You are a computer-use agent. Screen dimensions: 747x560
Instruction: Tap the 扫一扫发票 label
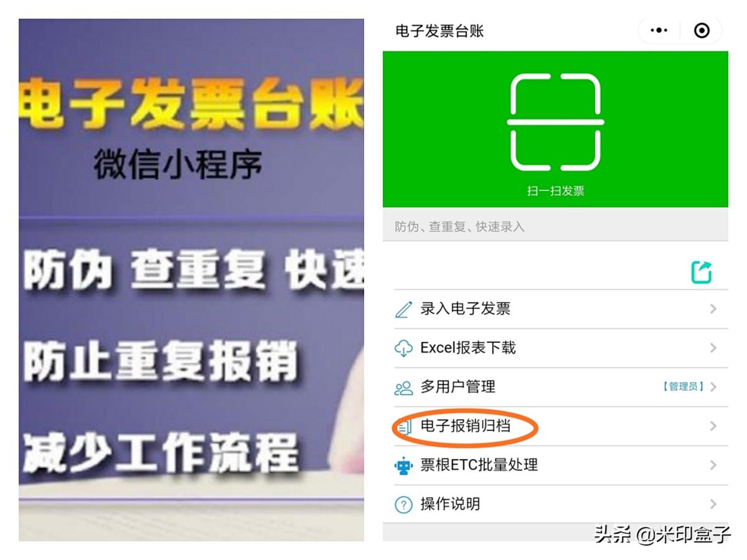(555, 191)
